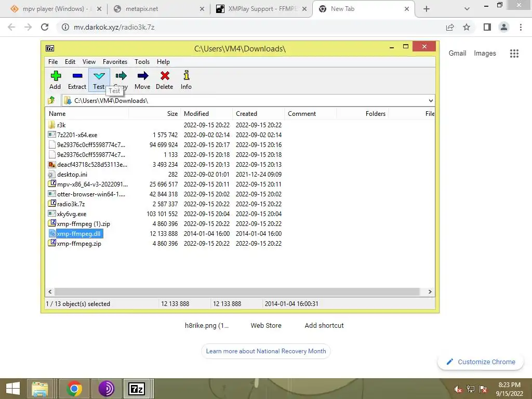Click the Images link
Screen dimensions: 532x399
(485, 54)
